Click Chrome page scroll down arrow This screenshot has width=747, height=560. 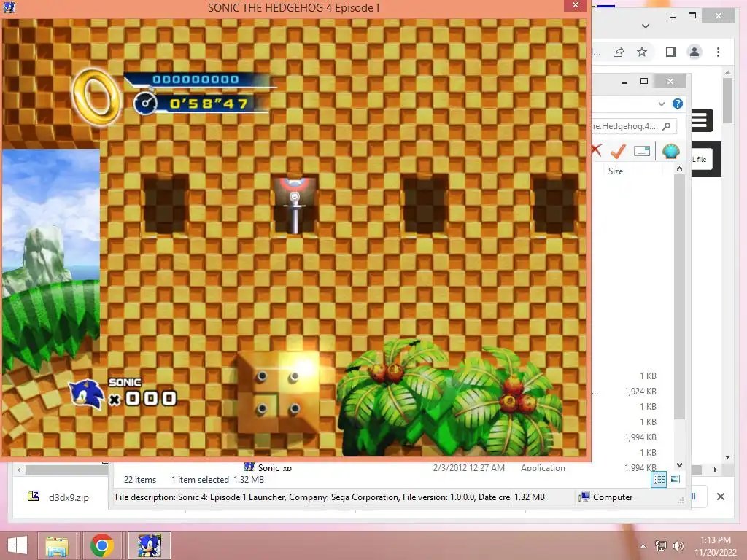(x=727, y=457)
